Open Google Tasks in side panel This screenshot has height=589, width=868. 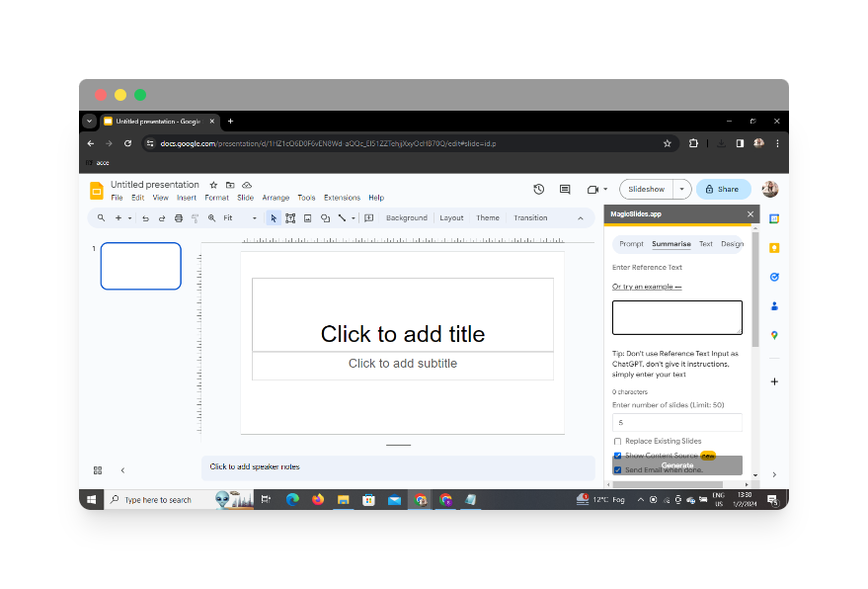[x=774, y=277]
